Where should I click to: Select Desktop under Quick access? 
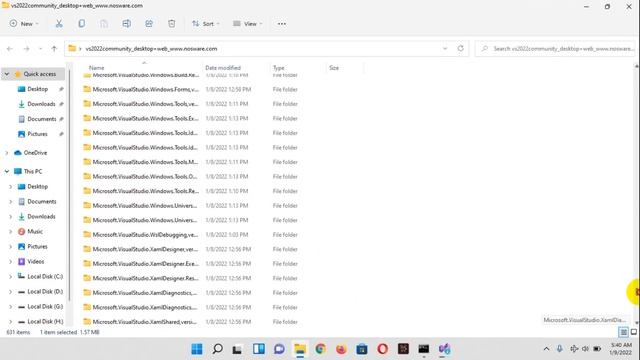pyautogui.click(x=38, y=89)
